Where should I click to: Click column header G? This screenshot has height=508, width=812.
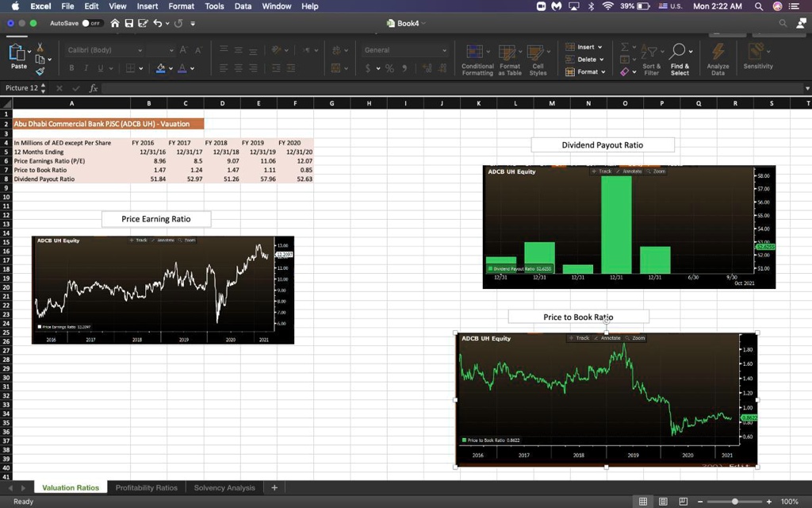tap(331, 103)
